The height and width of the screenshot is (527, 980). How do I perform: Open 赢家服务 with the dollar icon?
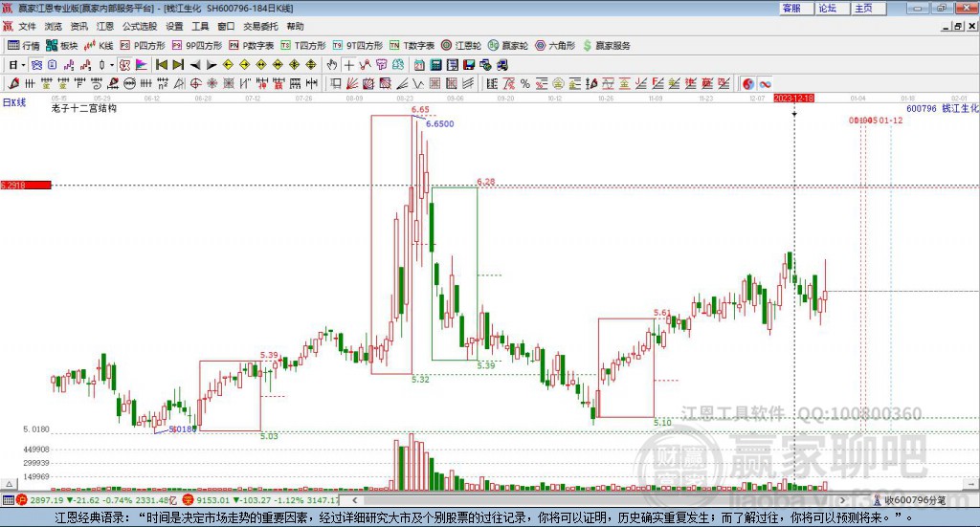[x=607, y=46]
